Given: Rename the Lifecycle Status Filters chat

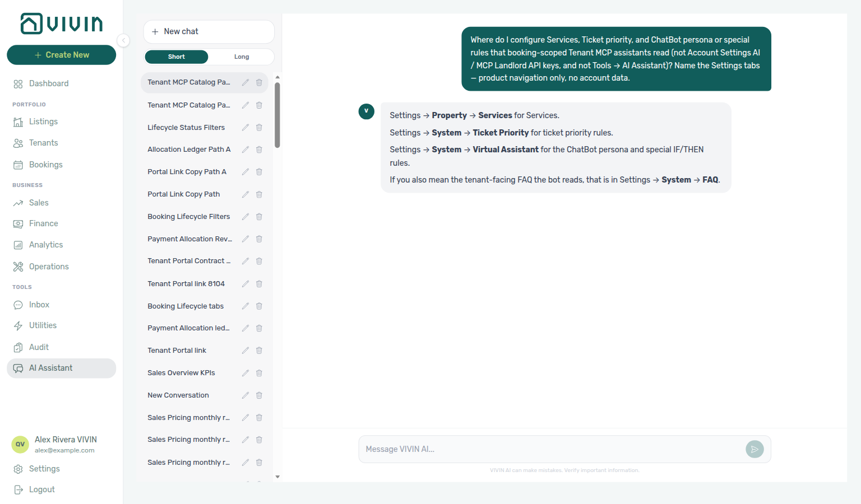Looking at the screenshot, I should pyautogui.click(x=245, y=128).
